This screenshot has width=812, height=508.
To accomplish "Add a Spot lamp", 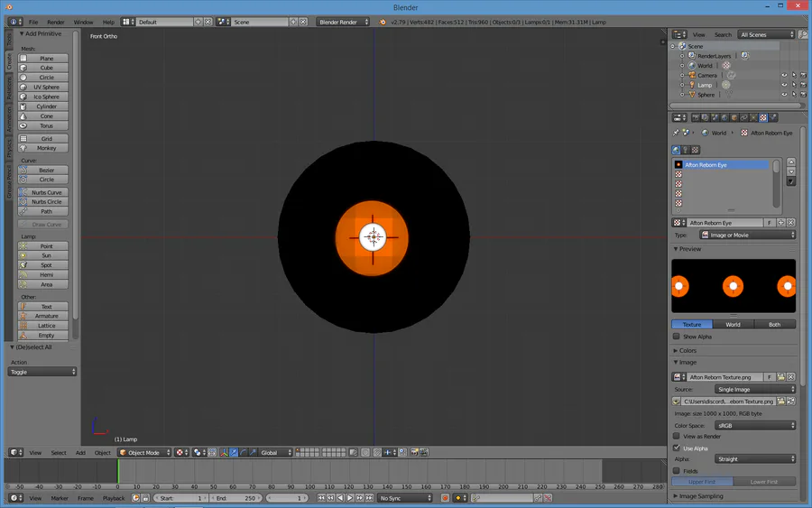I will click(43, 265).
